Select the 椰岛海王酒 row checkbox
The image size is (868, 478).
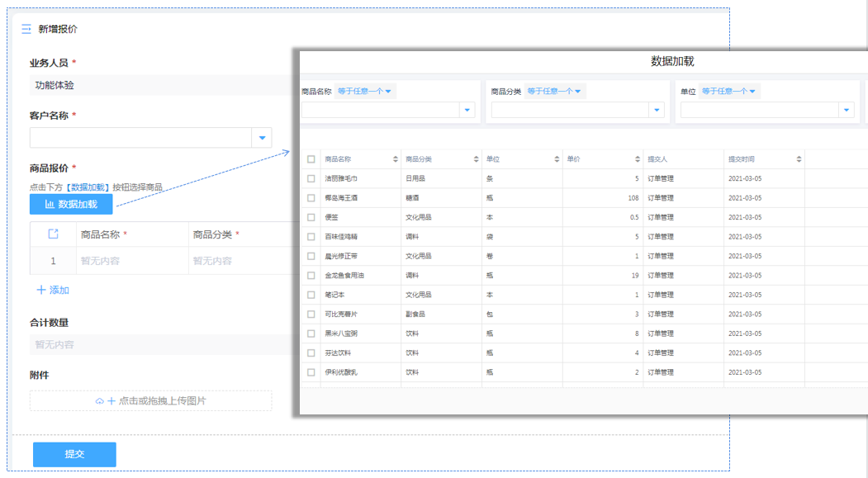[311, 198]
